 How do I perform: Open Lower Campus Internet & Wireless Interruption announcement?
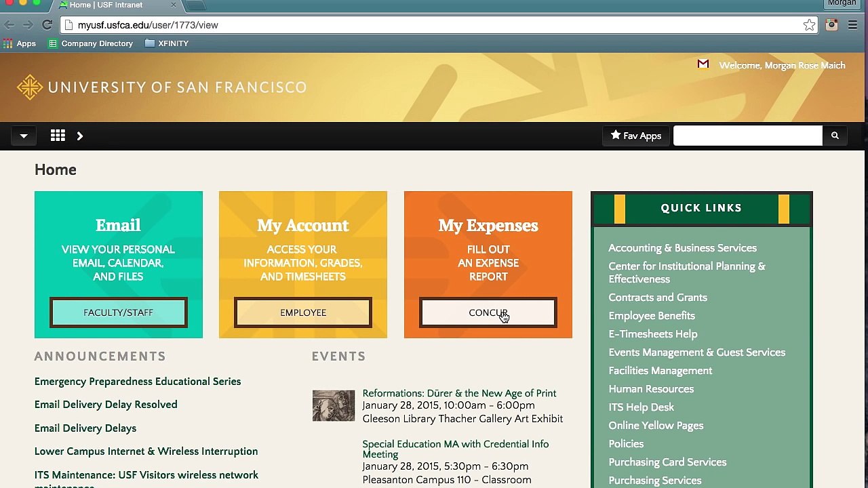(x=146, y=451)
